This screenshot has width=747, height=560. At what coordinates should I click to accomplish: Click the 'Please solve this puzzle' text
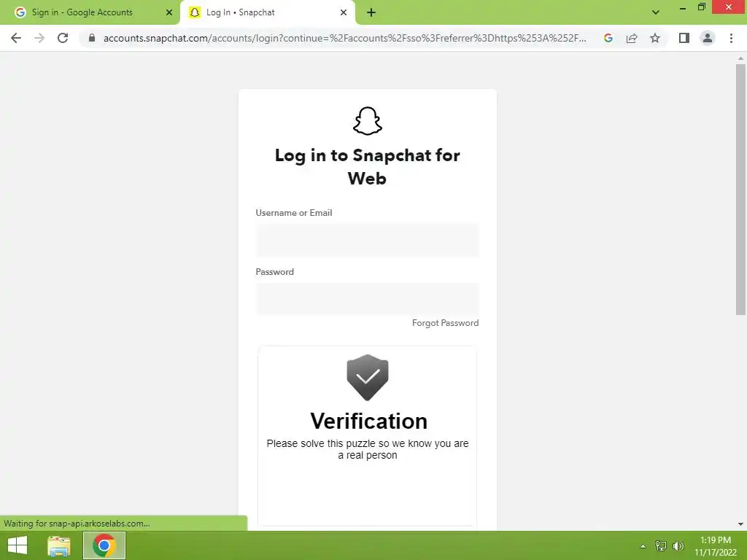[368, 449]
